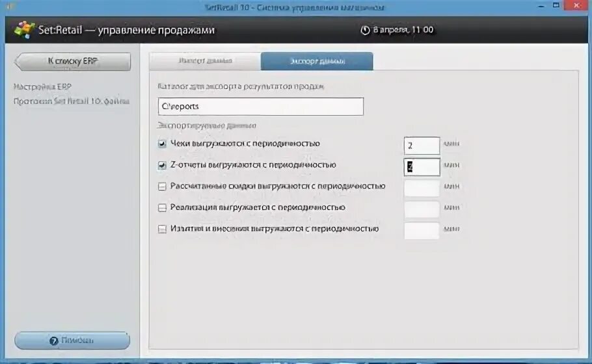The height and width of the screenshot is (364, 592).
Task: Toggle the Z-отчеты выгружаются checkbox
Action: coord(162,165)
